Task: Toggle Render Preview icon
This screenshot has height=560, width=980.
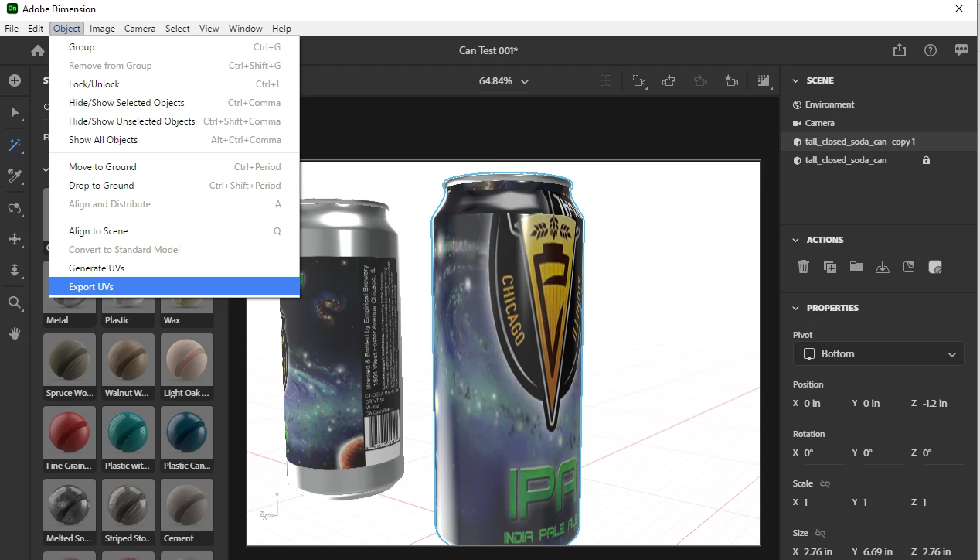Action: pos(764,81)
